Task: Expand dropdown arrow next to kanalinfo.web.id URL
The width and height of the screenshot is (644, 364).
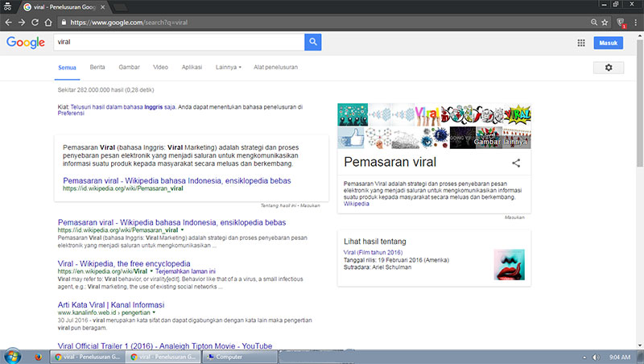Action: (154, 312)
